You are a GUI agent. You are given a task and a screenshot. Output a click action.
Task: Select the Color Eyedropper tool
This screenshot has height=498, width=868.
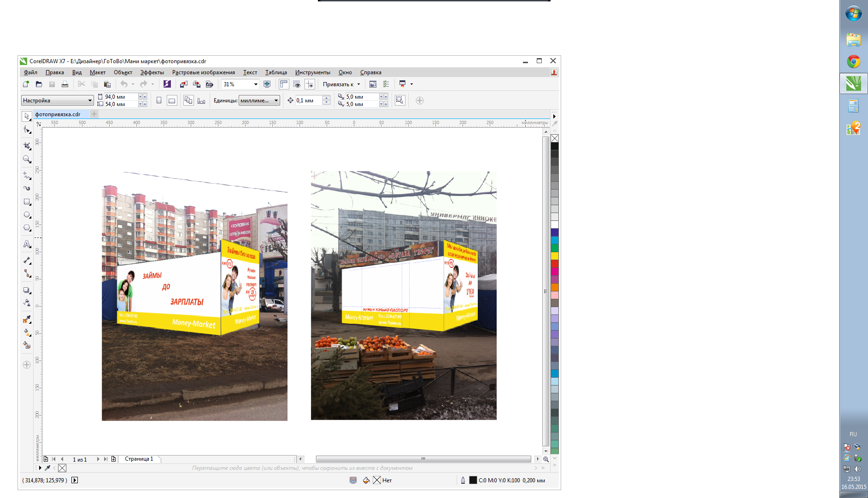27,319
